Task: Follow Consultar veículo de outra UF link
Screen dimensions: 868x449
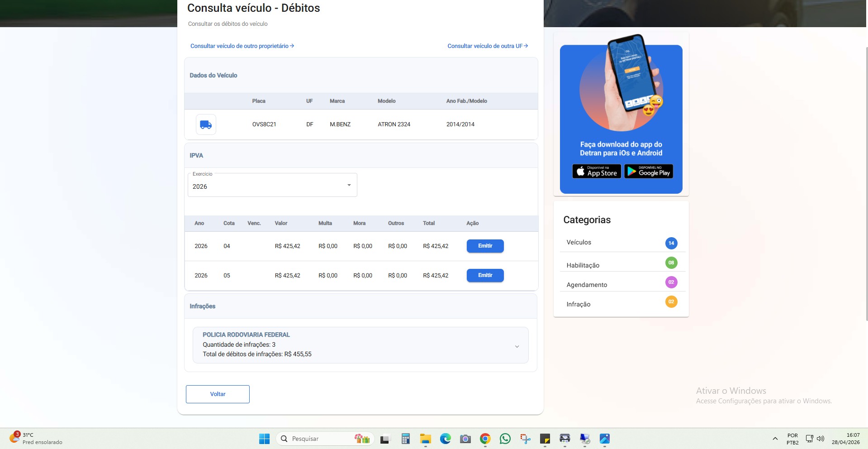Action: pos(488,46)
